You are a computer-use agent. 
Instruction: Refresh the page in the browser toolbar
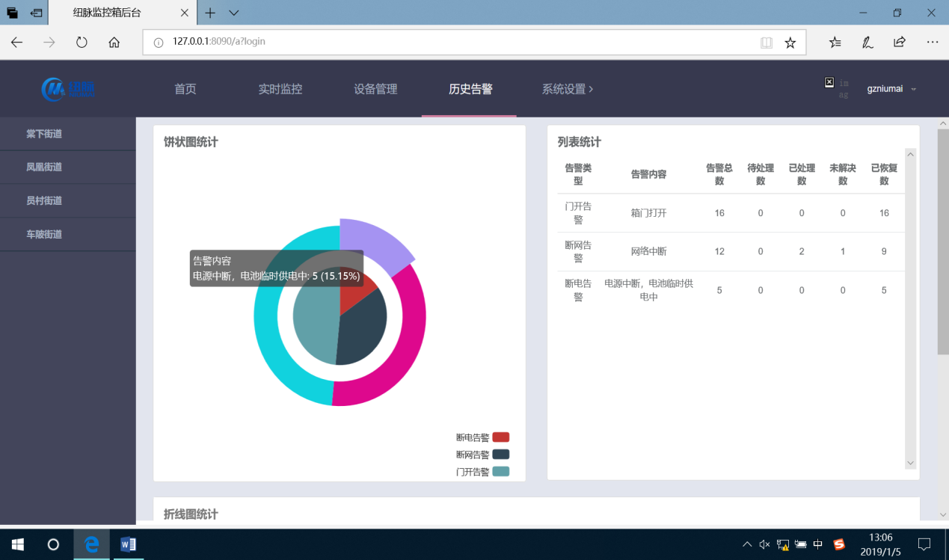(82, 42)
